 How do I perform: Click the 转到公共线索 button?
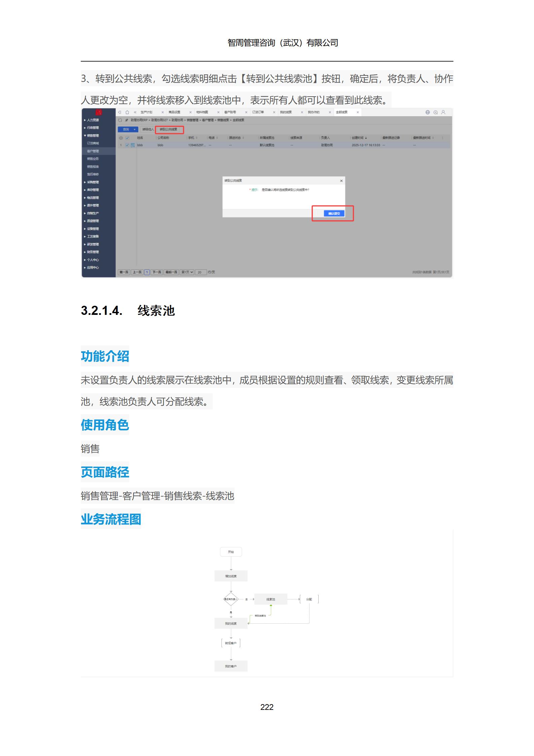pos(168,129)
